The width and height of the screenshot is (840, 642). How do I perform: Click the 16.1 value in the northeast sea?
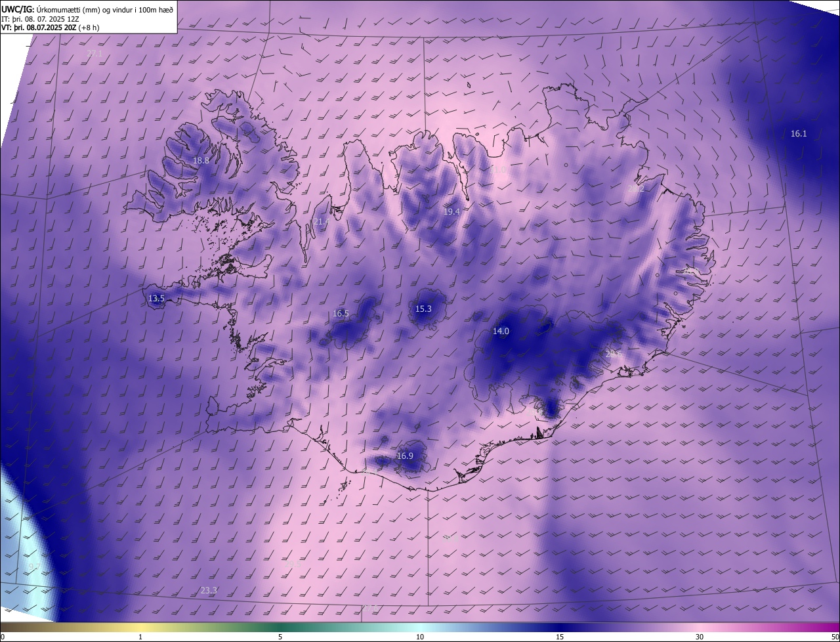point(799,133)
